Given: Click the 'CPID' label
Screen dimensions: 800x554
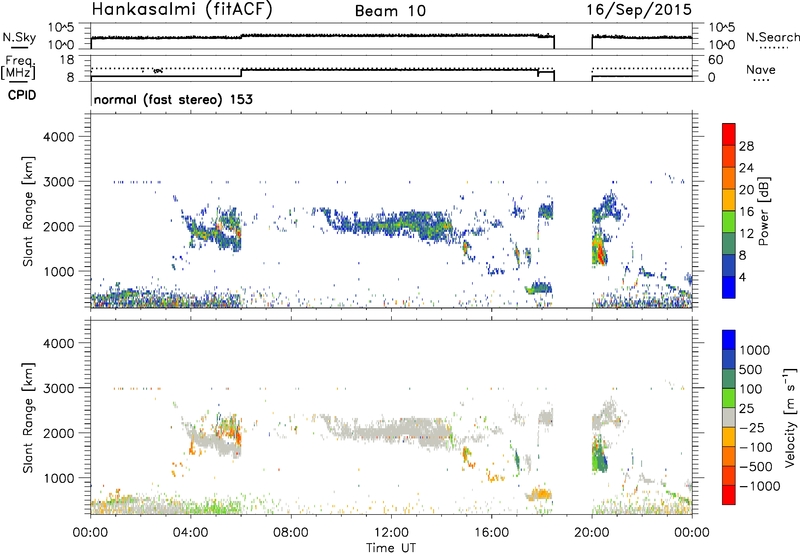Looking at the screenshot, I should coord(22,95).
